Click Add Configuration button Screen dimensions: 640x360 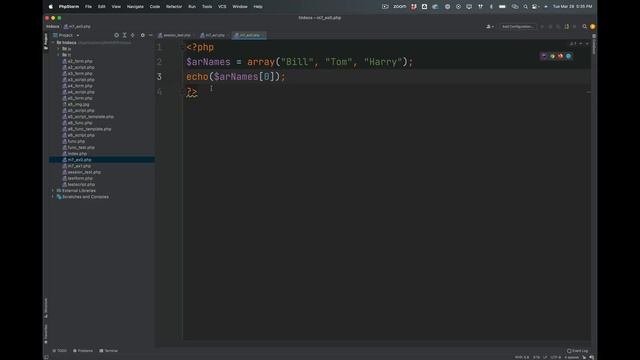point(517,27)
